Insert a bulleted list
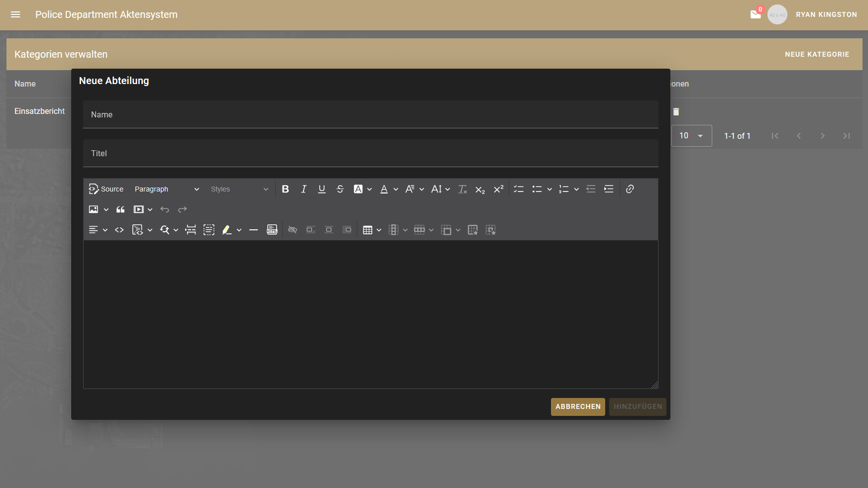Viewport: 868px width, 488px height. pyautogui.click(x=537, y=189)
